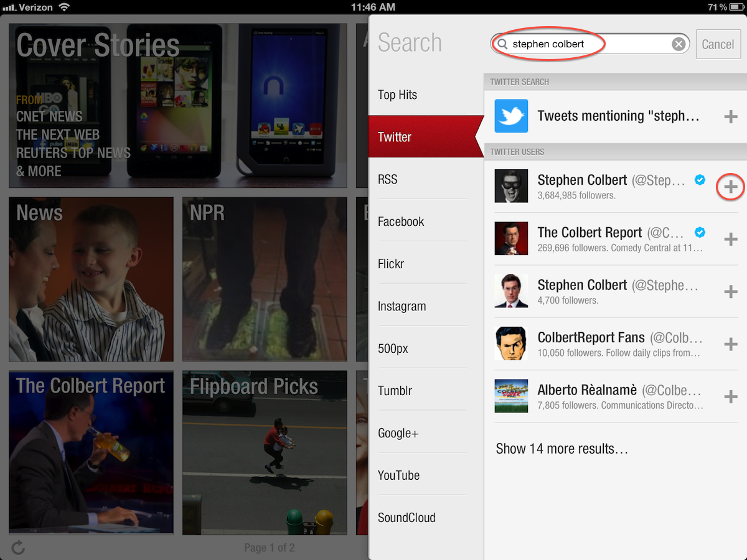This screenshot has width=747, height=560.
Task: Tap the battery indicator in the status bar
Action: tap(736, 7)
